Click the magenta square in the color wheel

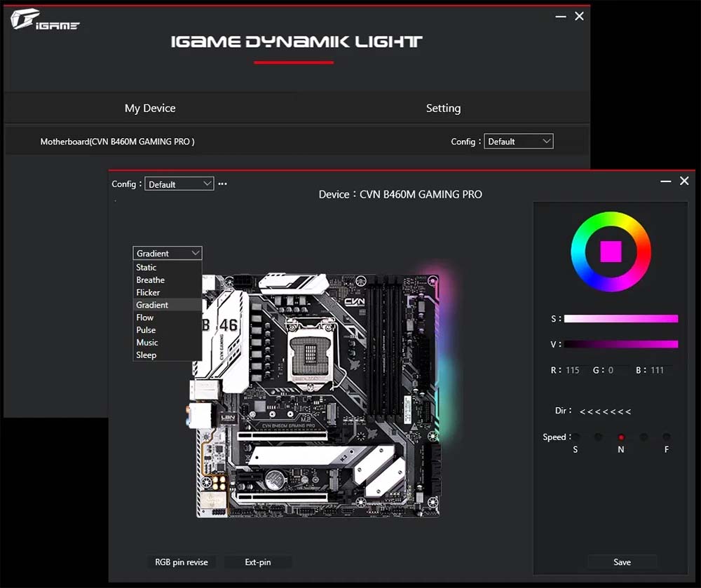tap(611, 252)
